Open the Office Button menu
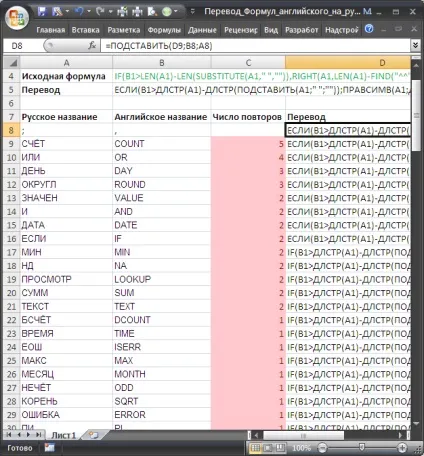The image size is (424, 456). [17, 18]
